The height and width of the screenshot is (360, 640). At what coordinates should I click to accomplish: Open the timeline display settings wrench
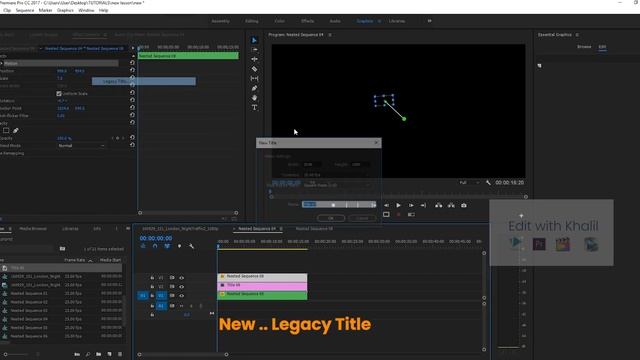(x=191, y=246)
